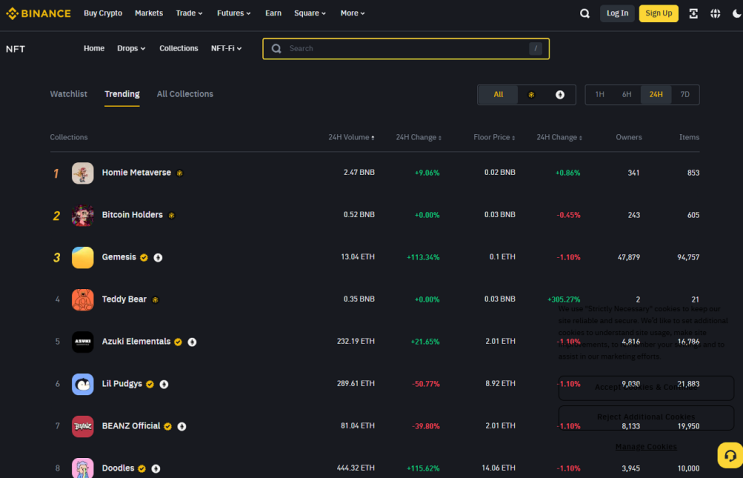Image resolution: width=743 pixels, height=478 pixels.
Task: Open the top search magnifier icon
Action: tap(585, 14)
